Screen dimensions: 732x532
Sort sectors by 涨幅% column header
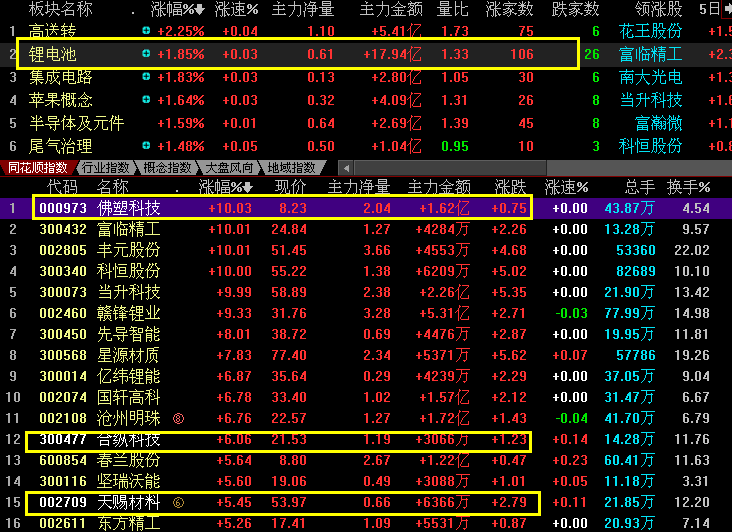[x=177, y=9]
